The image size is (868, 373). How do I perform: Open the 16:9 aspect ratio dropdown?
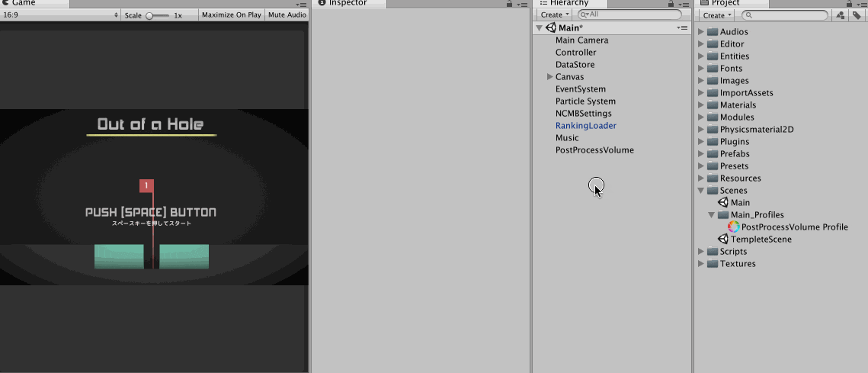(60, 15)
